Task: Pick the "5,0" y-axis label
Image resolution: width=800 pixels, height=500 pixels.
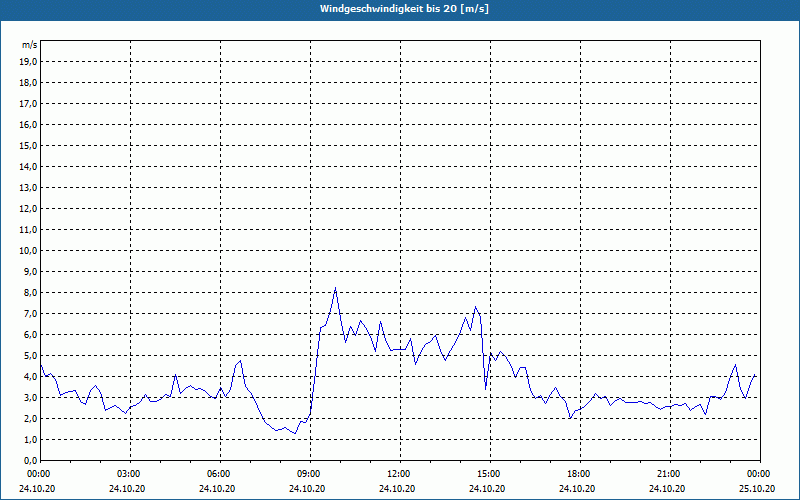Action: pyautogui.click(x=30, y=356)
